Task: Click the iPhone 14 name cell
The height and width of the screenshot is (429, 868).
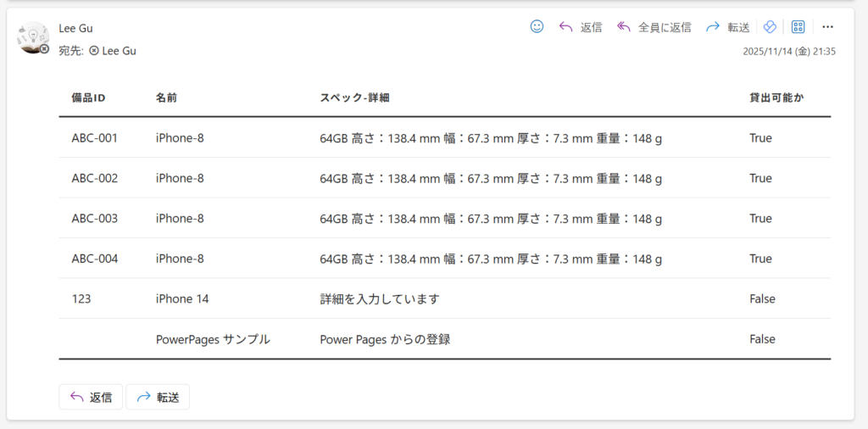Action: click(182, 299)
